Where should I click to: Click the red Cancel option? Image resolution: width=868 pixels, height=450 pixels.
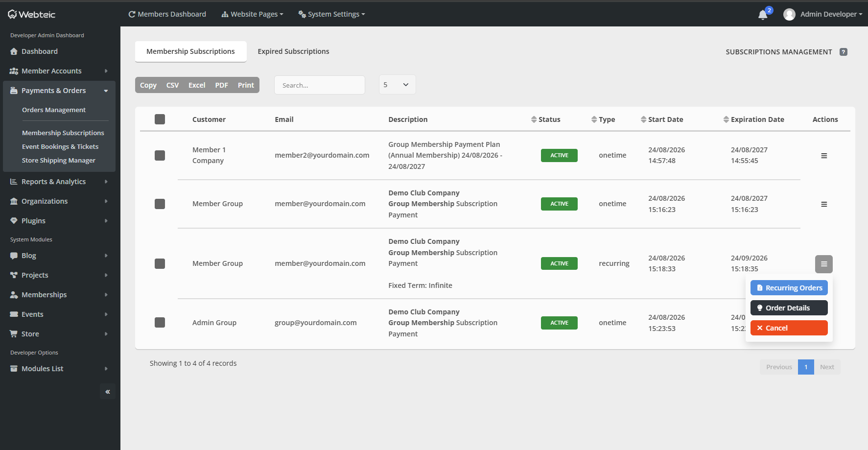point(789,328)
